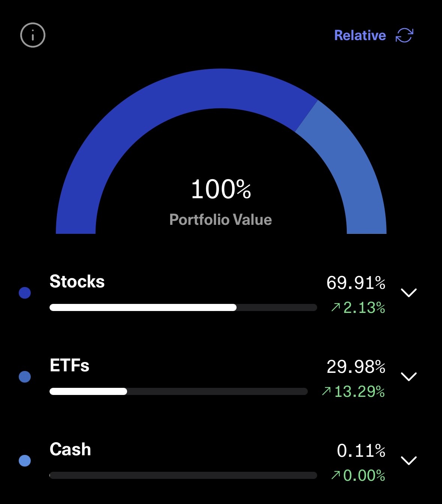Toggle the Relative view mode
Image resolution: width=442 pixels, height=504 pixels.
click(x=360, y=35)
